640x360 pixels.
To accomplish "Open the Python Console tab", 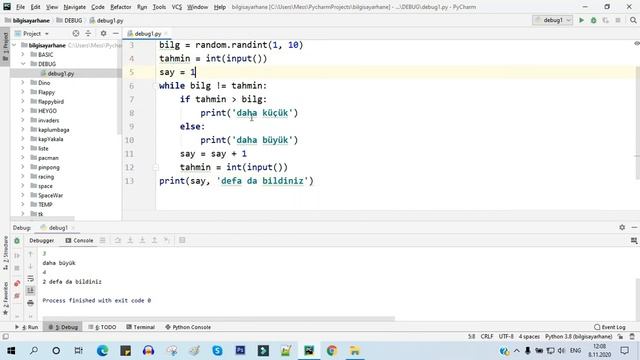I will [x=188, y=327].
